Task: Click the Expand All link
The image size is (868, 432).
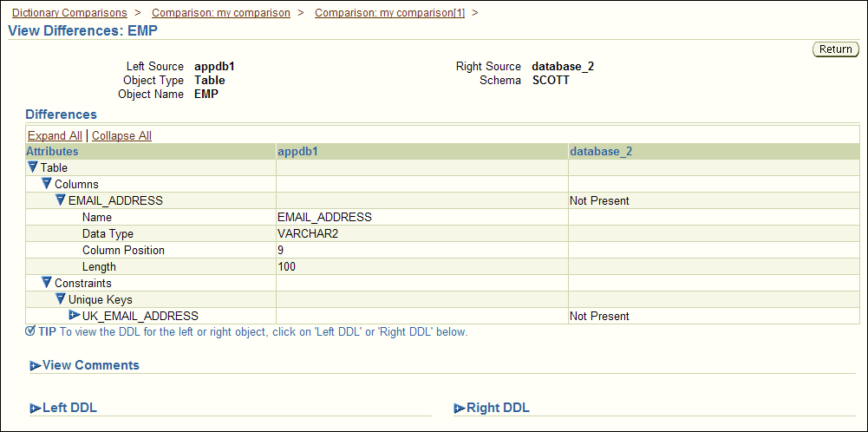Action: [x=55, y=135]
